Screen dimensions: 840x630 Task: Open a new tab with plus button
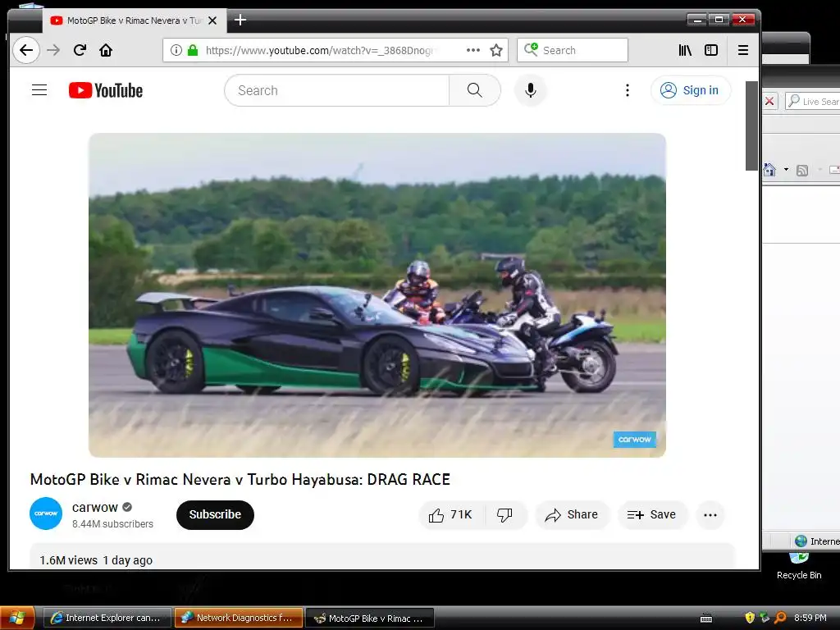pyautogui.click(x=240, y=21)
